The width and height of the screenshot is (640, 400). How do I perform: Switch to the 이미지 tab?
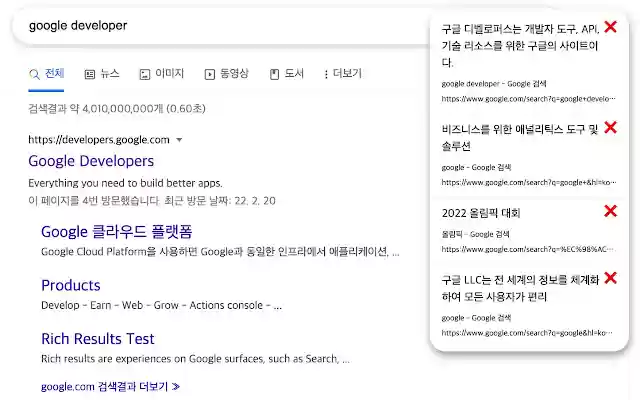point(162,73)
